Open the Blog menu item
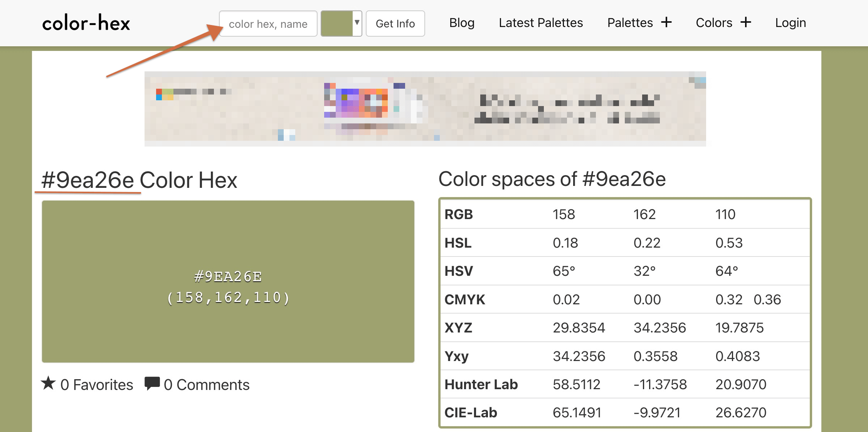The width and height of the screenshot is (868, 432). tap(462, 23)
